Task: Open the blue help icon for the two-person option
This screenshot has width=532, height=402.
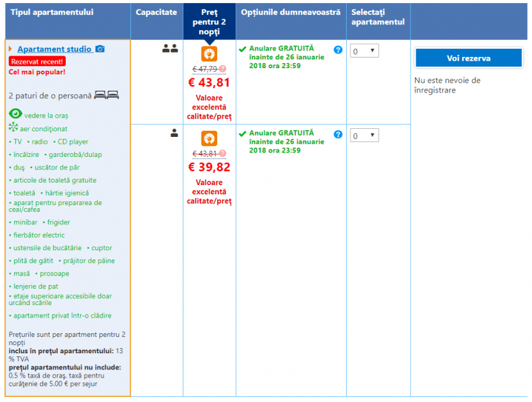Action: [338, 49]
